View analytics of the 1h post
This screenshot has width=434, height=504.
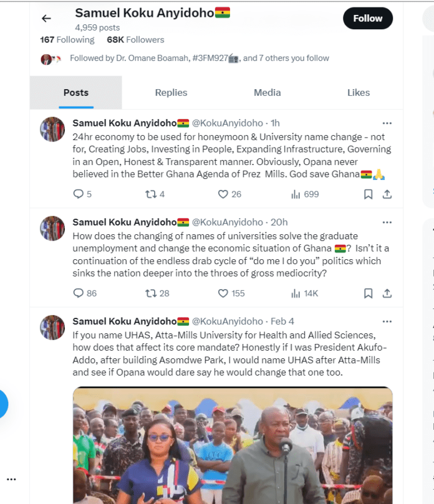click(x=296, y=194)
